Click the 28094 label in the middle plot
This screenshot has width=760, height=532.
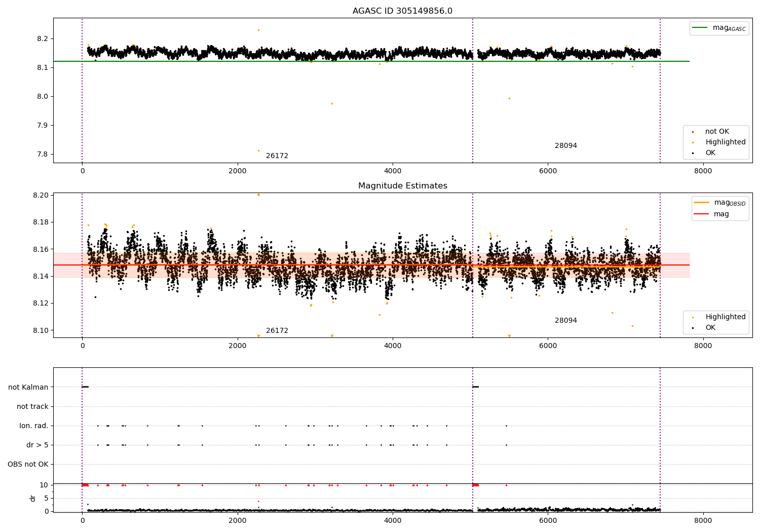pos(566,321)
